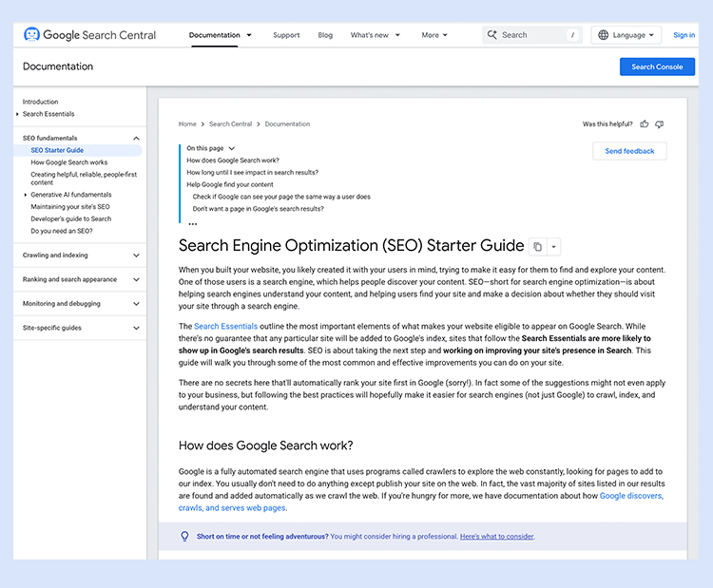Image resolution: width=713 pixels, height=588 pixels.
Task: Open the dropdown arrow next to copy icon
Action: point(554,247)
